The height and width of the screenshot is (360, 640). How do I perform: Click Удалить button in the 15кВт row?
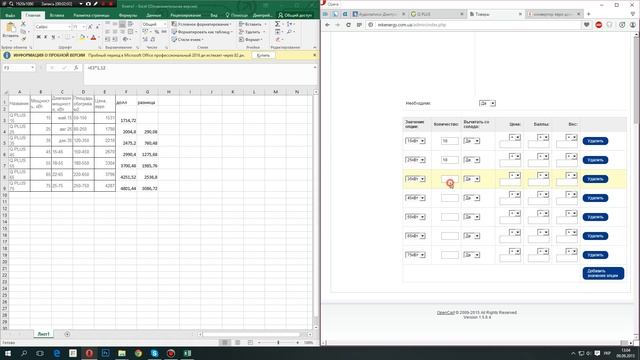click(x=595, y=141)
